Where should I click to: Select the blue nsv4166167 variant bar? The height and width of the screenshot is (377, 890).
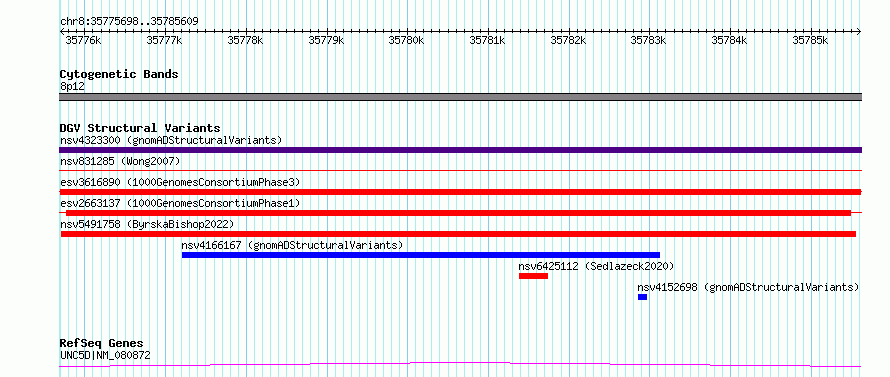[x=421, y=255]
